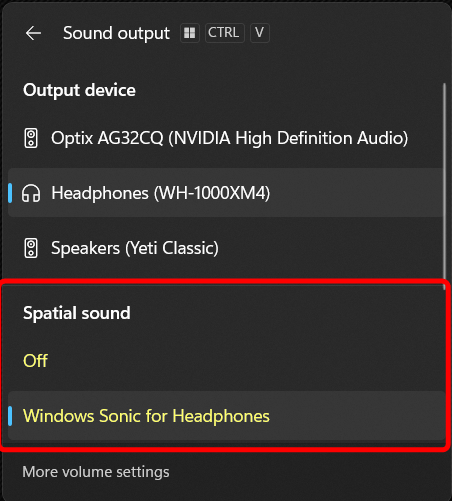452x501 pixels.
Task: Click the headphones icon for WH-1000XM4
Action: (31, 193)
